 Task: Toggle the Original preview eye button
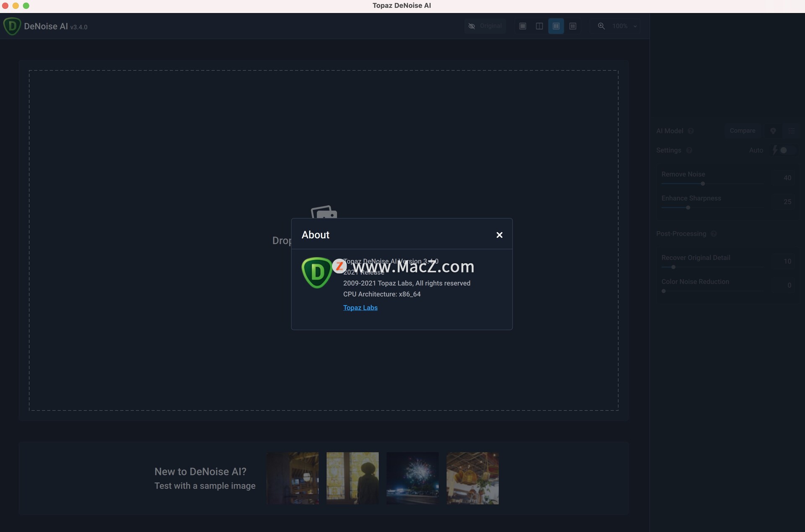coord(485,26)
